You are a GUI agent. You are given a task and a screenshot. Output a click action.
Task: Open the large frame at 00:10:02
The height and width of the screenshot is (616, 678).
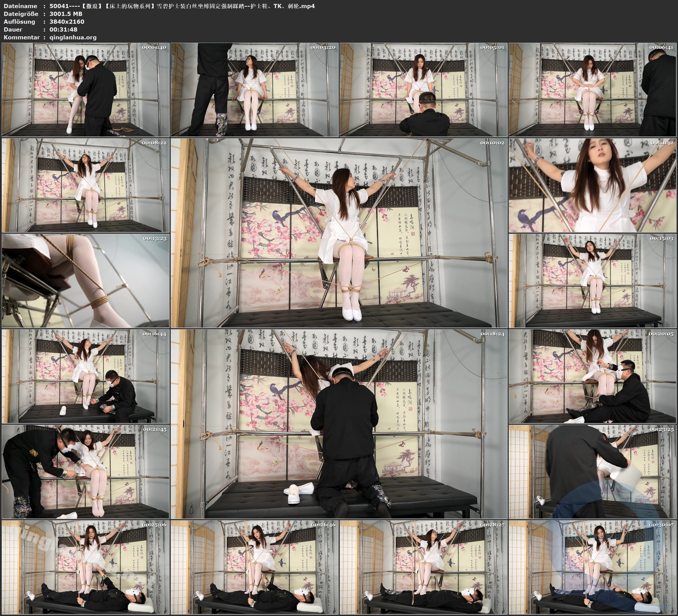339,233
